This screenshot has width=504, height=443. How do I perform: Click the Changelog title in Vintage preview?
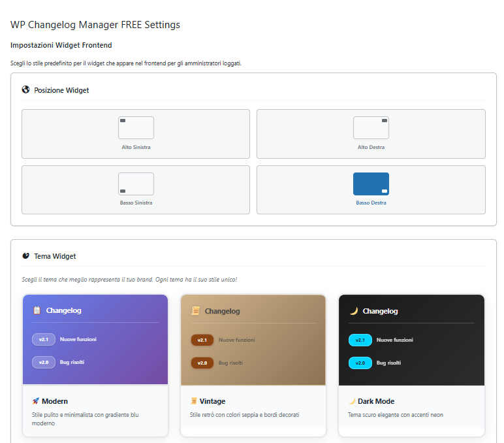[223, 311]
